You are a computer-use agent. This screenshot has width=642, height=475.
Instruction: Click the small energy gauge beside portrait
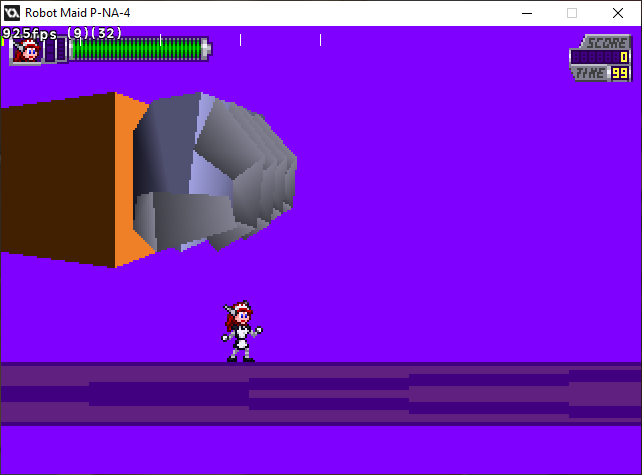pos(55,50)
